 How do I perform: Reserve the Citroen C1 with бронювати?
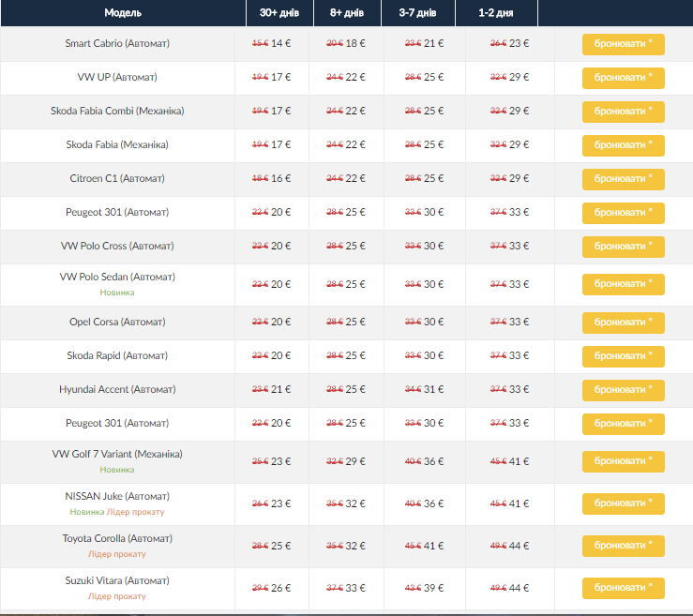623,179
